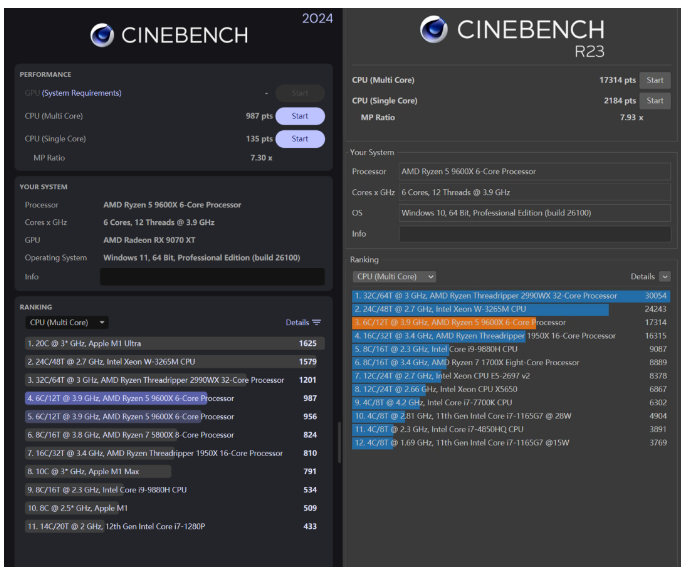Screen dimensions: 685x575
Task: Click the Cinebench 2024 ranking list scrollbar
Action: click(339, 440)
